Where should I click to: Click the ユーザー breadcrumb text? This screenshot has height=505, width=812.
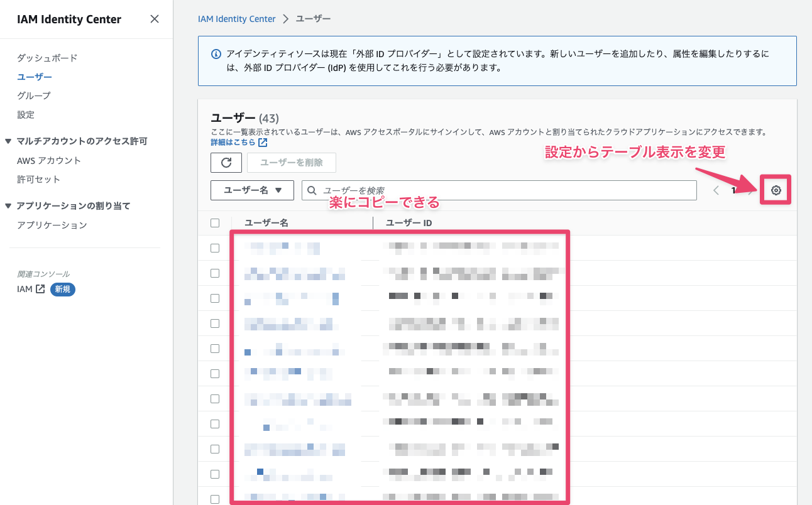(x=313, y=19)
